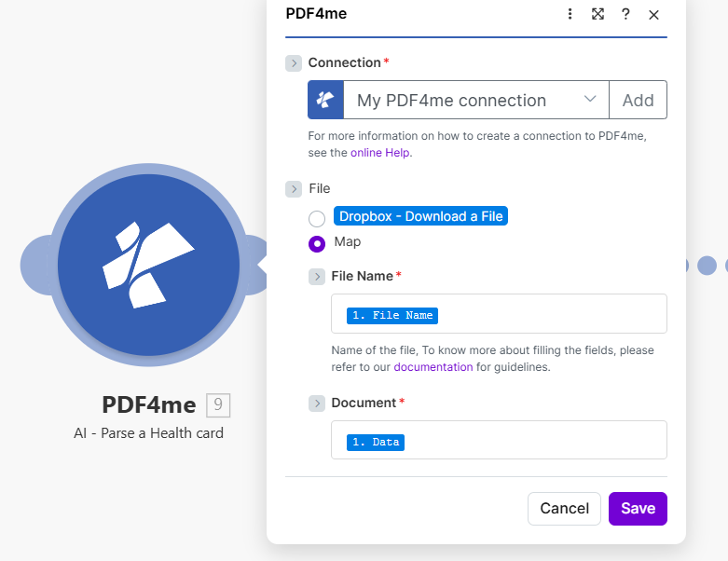Expand the File Name field chevron

pos(317,277)
